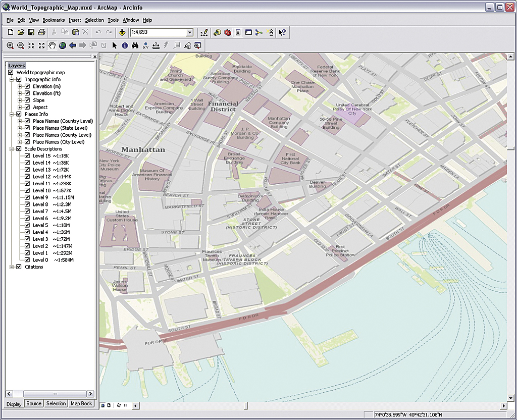Open ArcToolbox red toolbox icon
The width and height of the screenshot is (517, 420).
228,32
